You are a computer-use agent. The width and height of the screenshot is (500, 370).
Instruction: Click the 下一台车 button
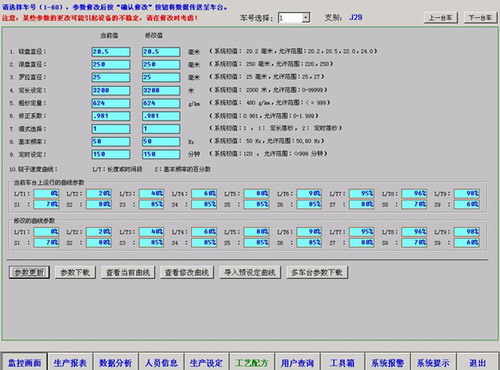click(480, 18)
